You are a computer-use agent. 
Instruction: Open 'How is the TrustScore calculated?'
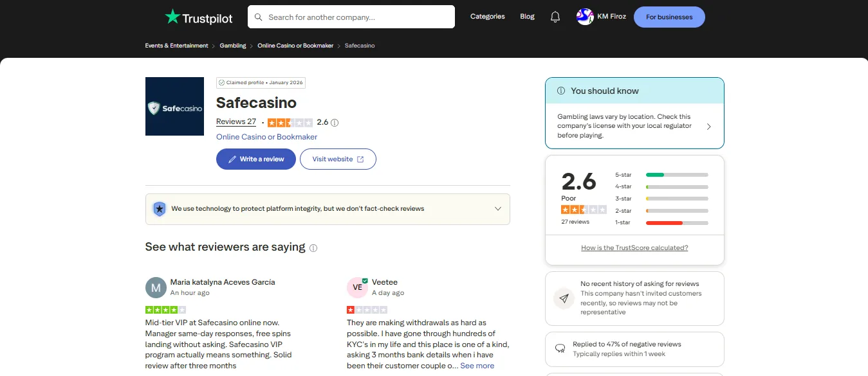[x=634, y=248]
